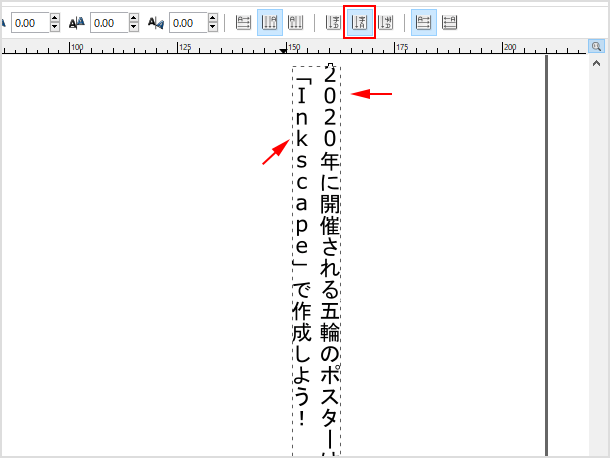Increase the horizontal kerning value

pos(55,18)
